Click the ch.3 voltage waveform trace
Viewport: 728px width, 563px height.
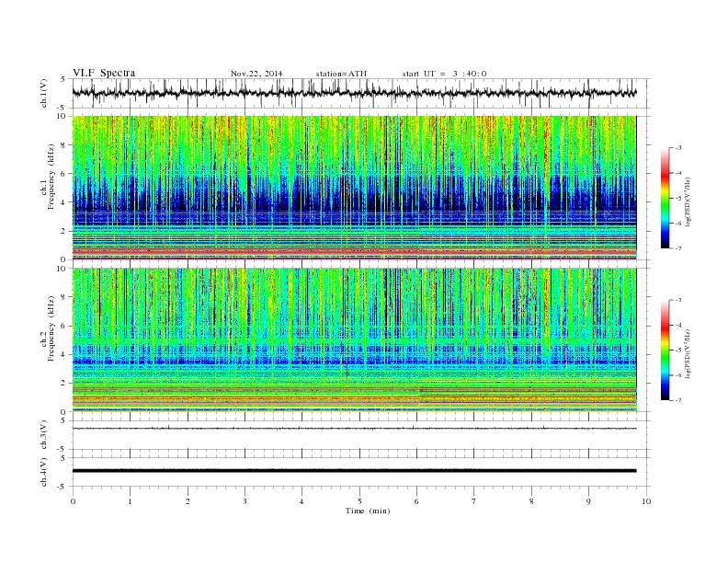pos(354,429)
